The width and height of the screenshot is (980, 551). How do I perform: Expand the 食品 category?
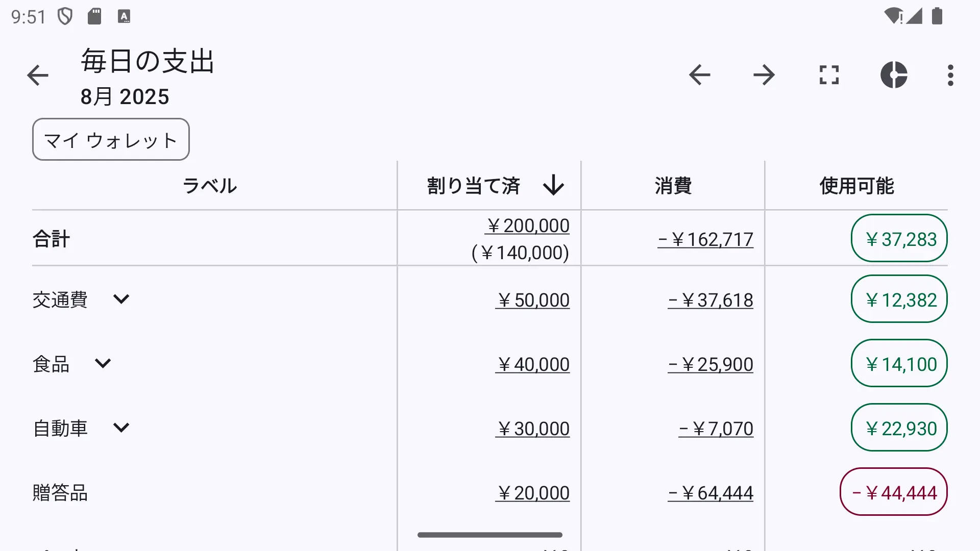[x=103, y=363]
